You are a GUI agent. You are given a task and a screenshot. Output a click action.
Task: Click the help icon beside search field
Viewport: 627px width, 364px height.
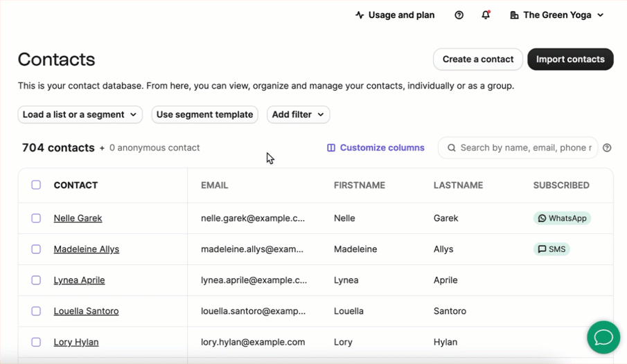click(x=607, y=148)
